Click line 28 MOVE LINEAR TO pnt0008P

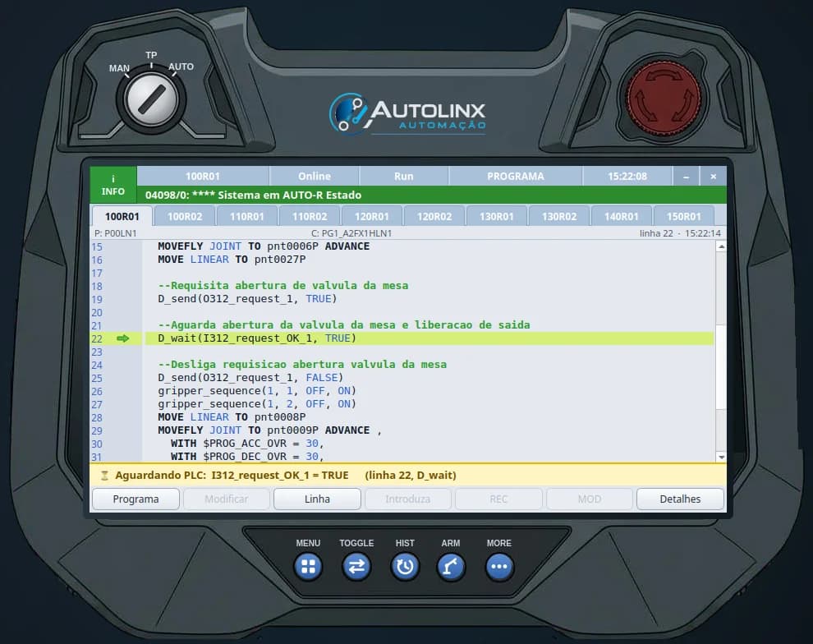(x=232, y=417)
